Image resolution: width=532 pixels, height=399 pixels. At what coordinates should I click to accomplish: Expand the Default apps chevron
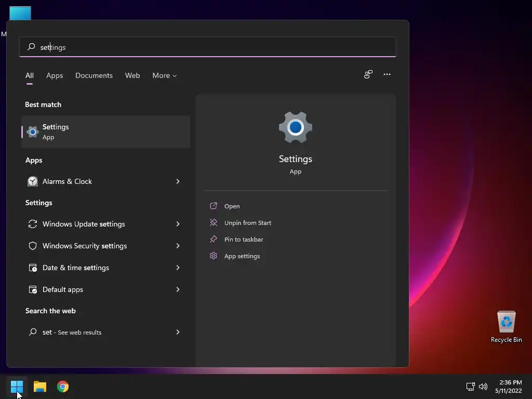178,289
